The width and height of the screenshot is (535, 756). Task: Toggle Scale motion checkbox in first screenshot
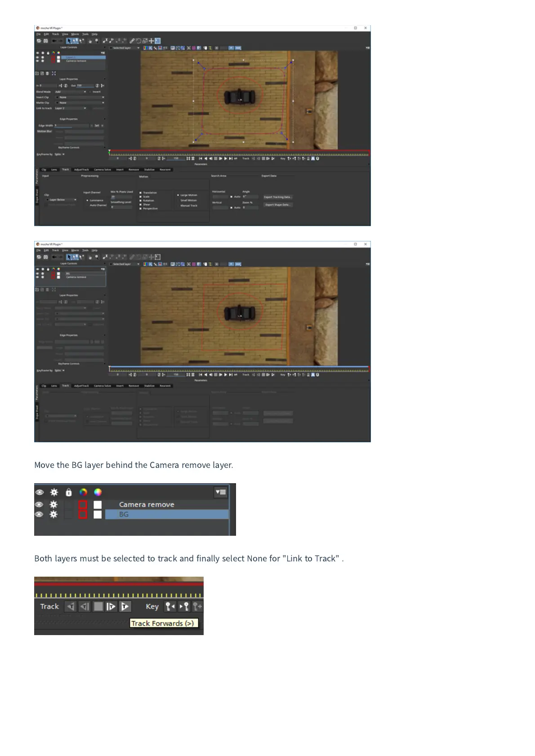pos(140,196)
